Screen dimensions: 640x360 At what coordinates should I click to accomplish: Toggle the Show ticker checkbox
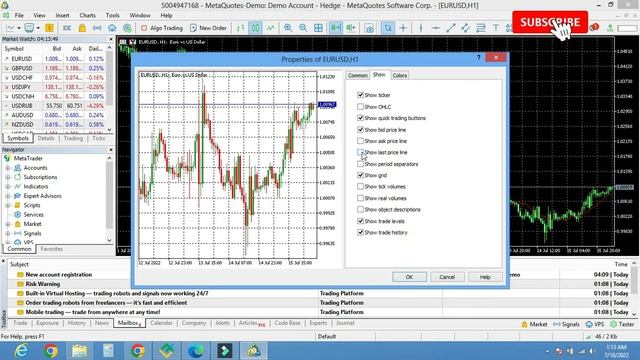coord(360,95)
